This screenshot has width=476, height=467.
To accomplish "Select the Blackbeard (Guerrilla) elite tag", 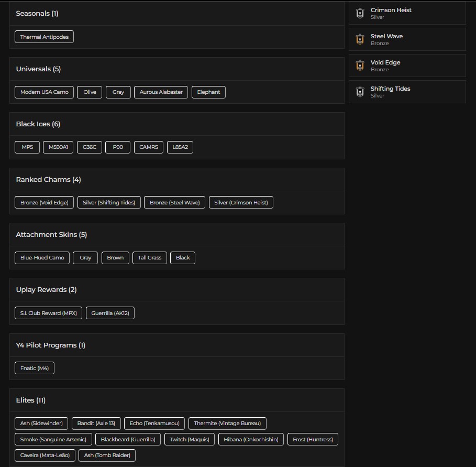I will click(128, 439).
